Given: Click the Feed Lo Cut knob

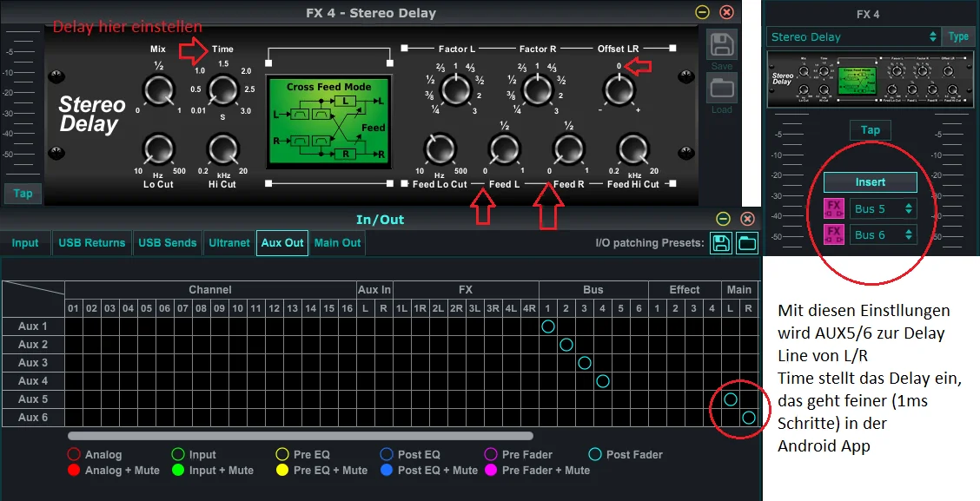Looking at the screenshot, I should tap(440, 149).
